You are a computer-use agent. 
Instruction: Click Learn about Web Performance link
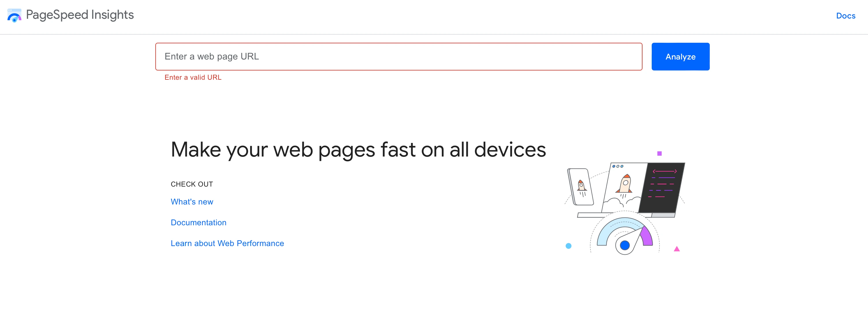click(x=227, y=243)
